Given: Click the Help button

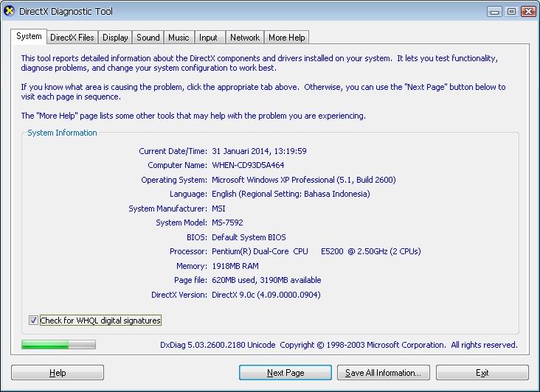Looking at the screenshot, I should click(x=58, y=372).
